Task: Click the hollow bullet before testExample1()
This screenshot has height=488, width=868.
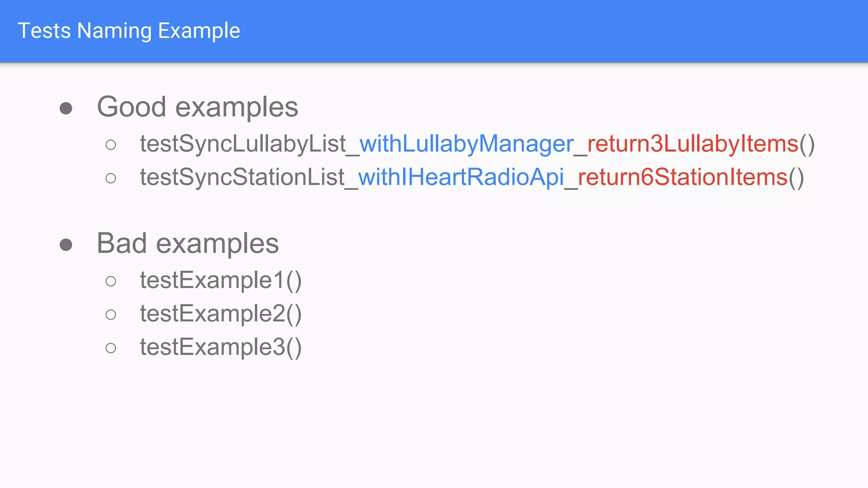Action: tap(111, 281)
